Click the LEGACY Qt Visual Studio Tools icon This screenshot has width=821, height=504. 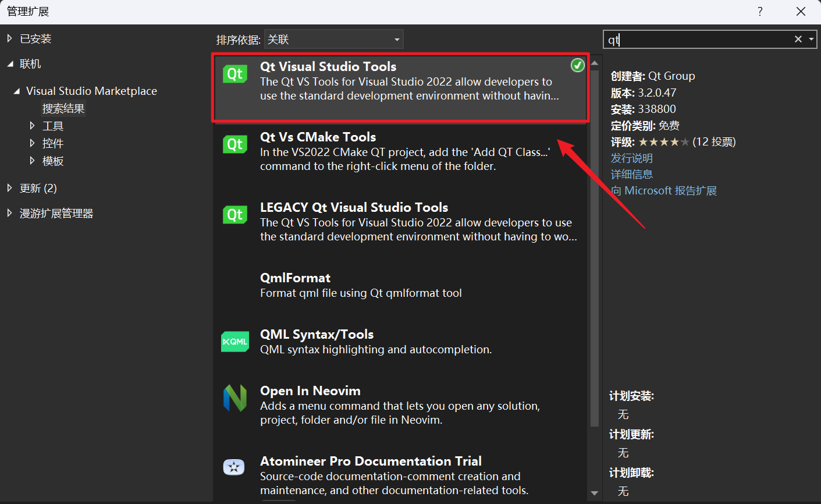coord(234,215)
